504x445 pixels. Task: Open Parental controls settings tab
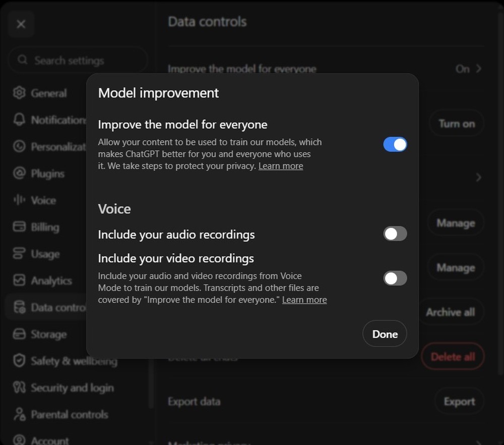77,414
